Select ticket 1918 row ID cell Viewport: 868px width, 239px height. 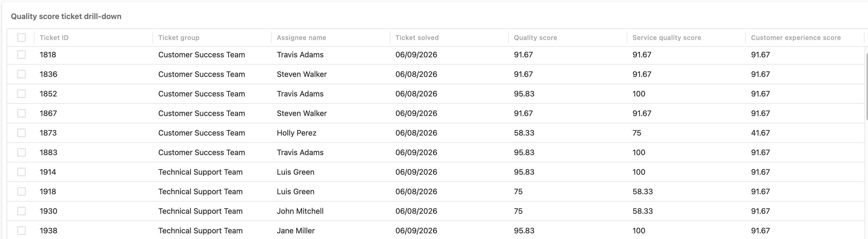point(48,191)
